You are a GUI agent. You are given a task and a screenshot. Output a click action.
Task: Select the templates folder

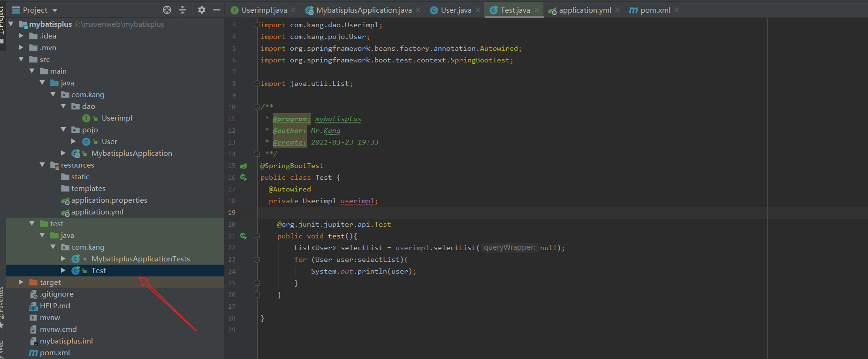[88, 188]
